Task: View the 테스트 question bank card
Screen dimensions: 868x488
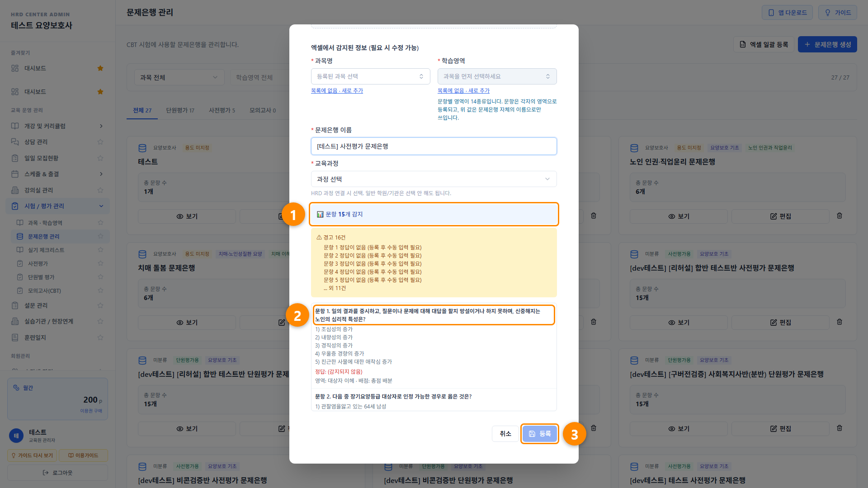Action: click(187, 216)
